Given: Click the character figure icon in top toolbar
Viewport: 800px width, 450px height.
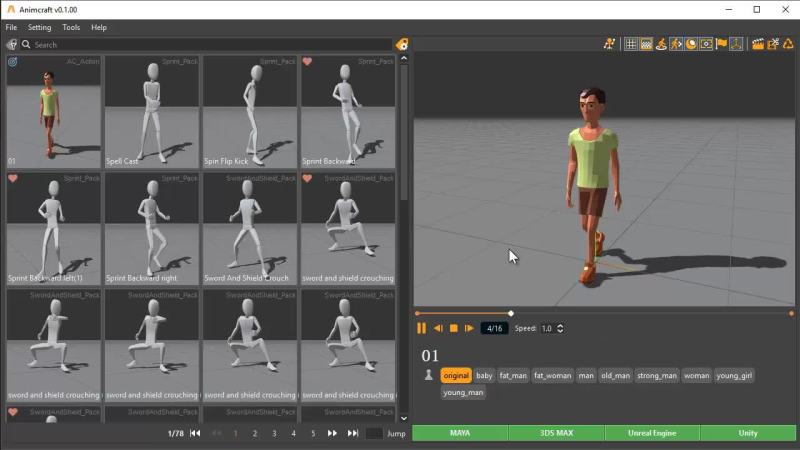Looking at the screenshot, I should 609,44.
